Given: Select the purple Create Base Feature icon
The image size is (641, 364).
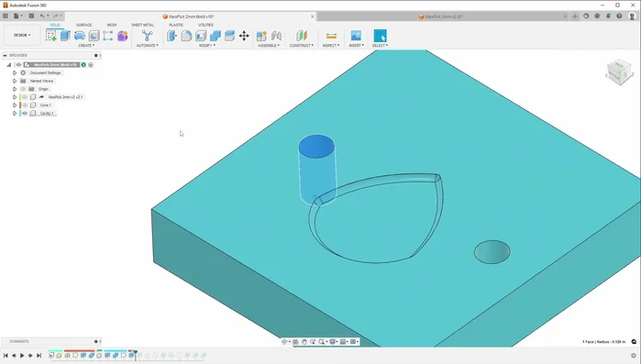Looking at the screenshot, I should click(x=122, y=36).
